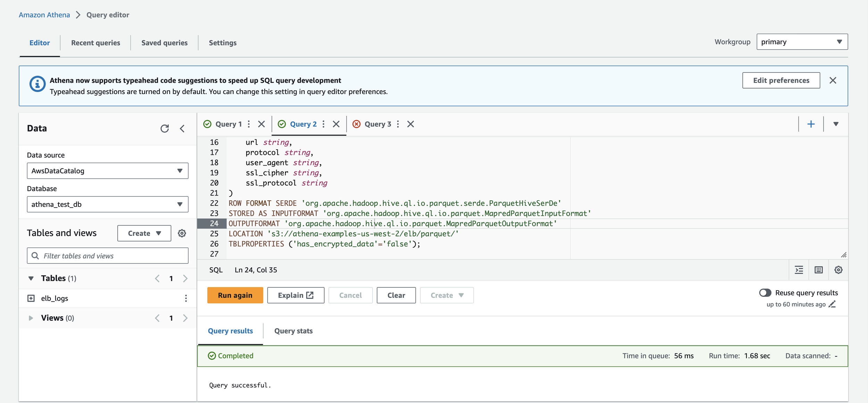The width and height of the screenshot is (868, 403).
Task: Expand the Views section
Action: (x=31, y=318)
